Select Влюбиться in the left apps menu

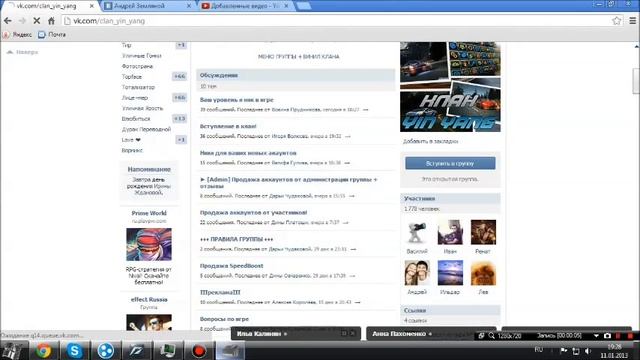coord(136,119)
